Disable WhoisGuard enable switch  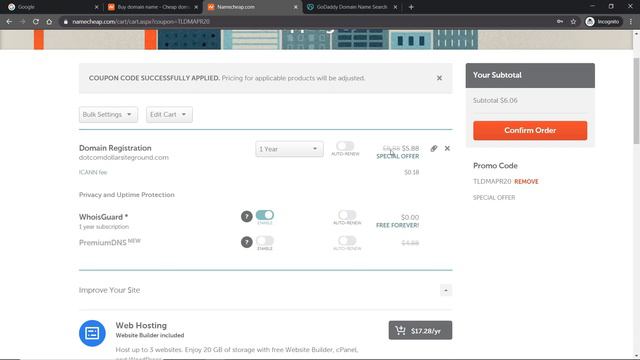pyautogui.click(x=264, y=215)
